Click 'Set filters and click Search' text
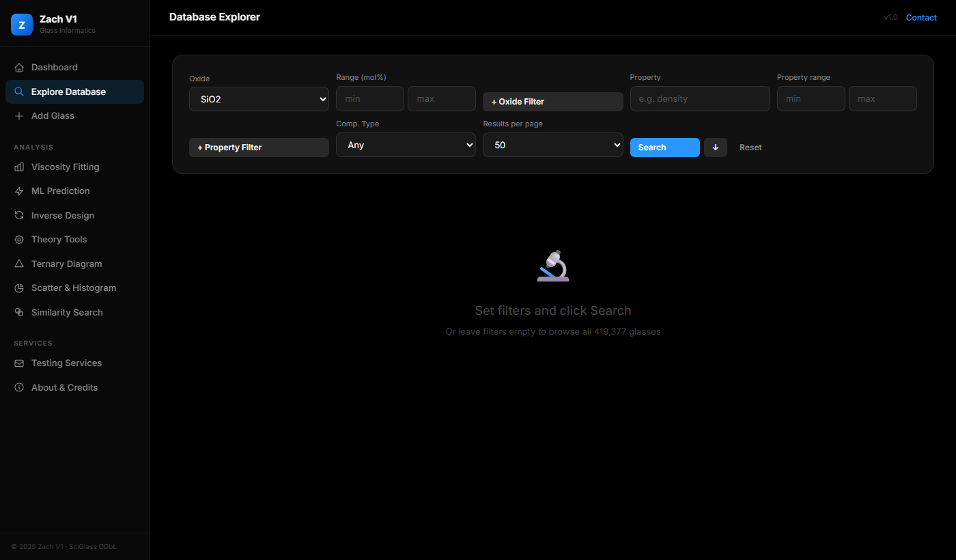 [553, 311]
